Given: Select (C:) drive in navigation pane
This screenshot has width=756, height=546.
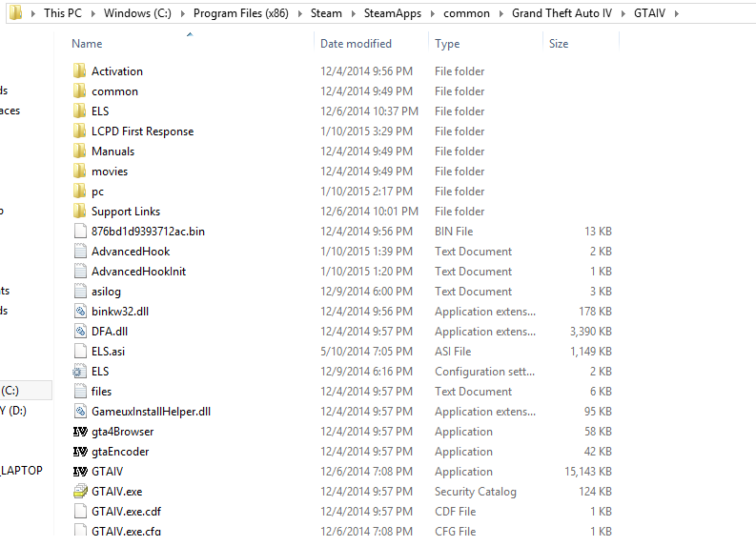Looking at the screenshot, I should pos(26,391).
